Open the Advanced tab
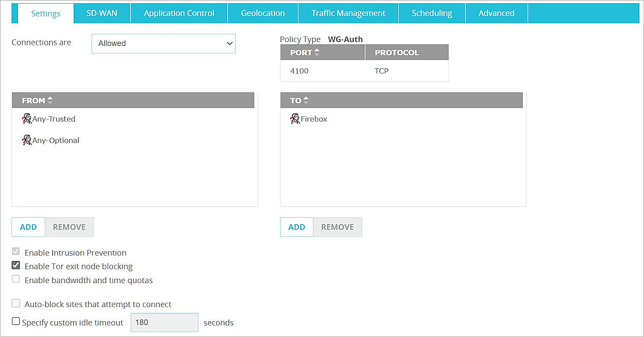 [496, 13]
